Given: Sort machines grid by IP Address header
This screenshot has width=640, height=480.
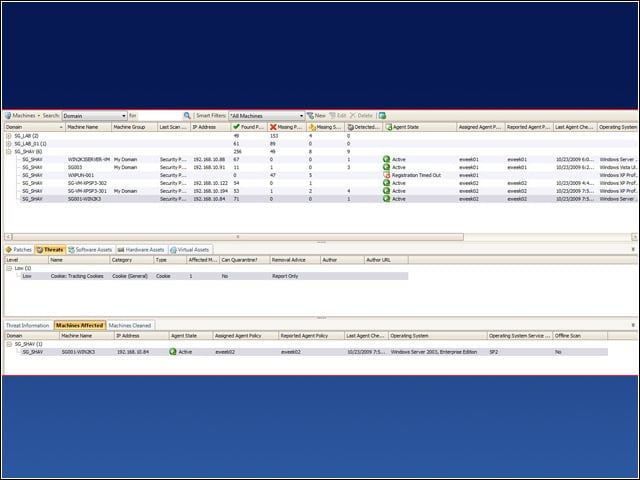Looking at the screenshot, I should click(211, 127).
